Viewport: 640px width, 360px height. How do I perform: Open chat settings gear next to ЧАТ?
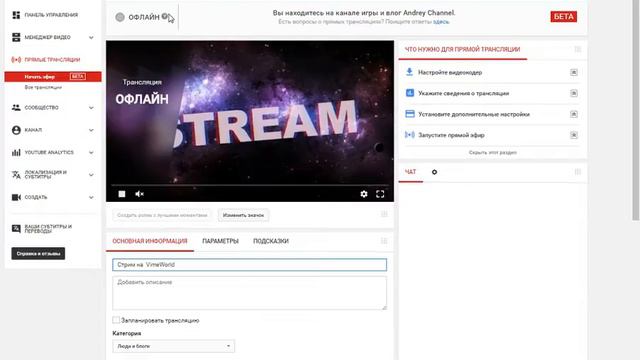click(434, 172)
